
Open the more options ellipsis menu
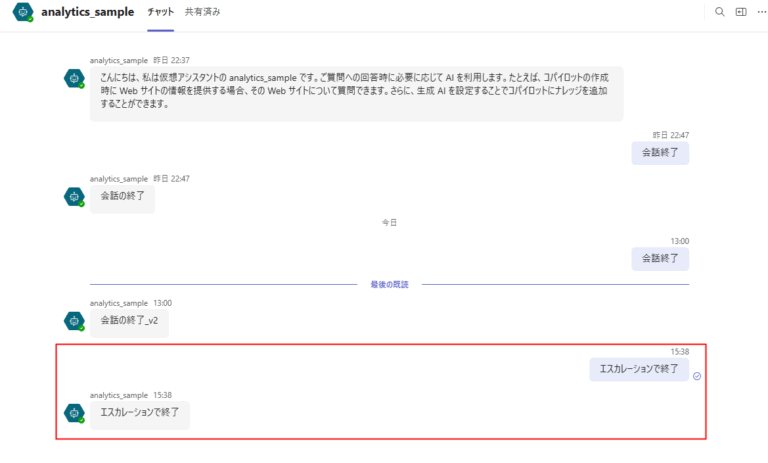(x=761, y=12)
